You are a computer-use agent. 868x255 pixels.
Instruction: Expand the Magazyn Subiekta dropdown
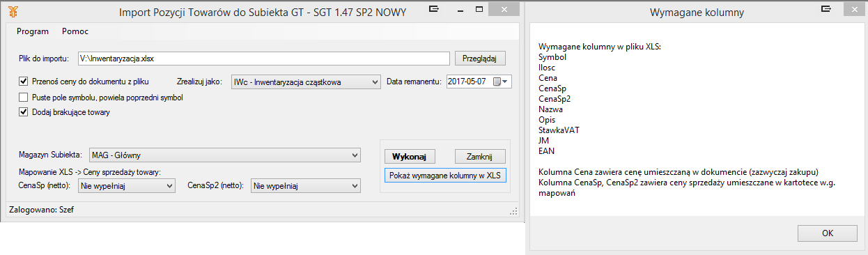click(x=225, y=155)
